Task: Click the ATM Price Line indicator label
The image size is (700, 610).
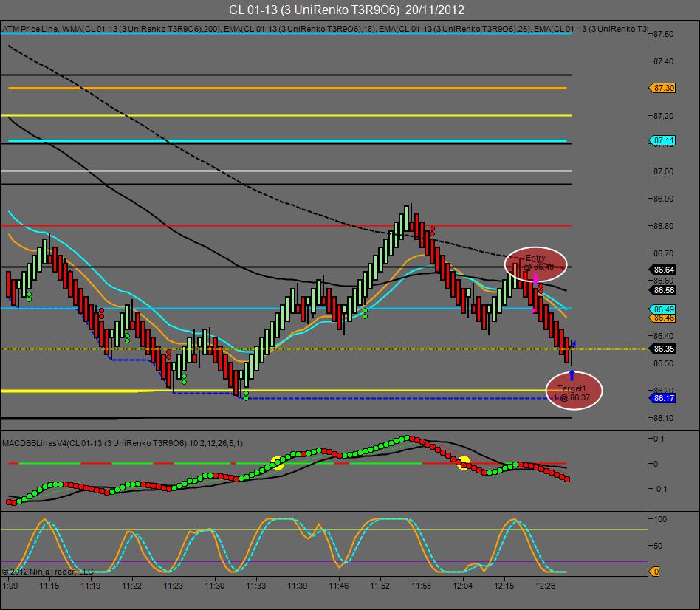Action: click(30, 29)
